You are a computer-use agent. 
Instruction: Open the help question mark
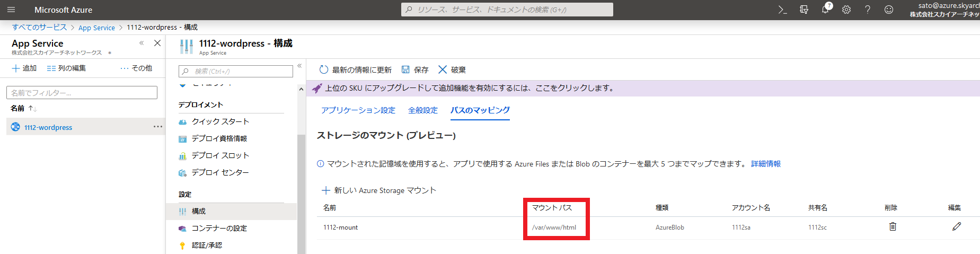click(868, 10)
